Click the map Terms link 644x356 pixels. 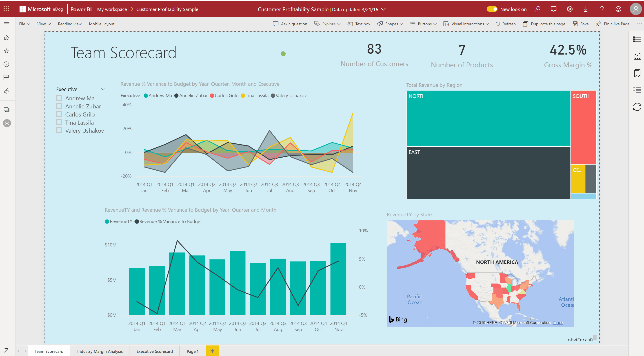(557, 323)
